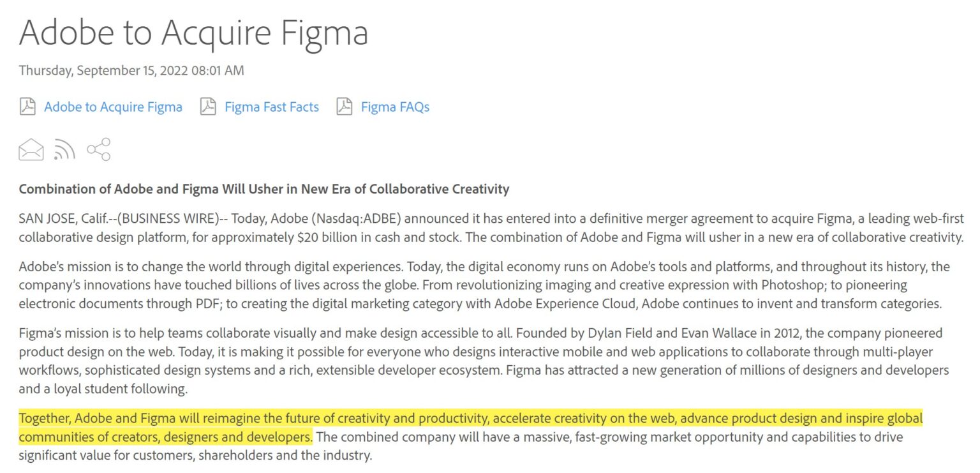Open the Figma FAQs link

coord(394,107)
